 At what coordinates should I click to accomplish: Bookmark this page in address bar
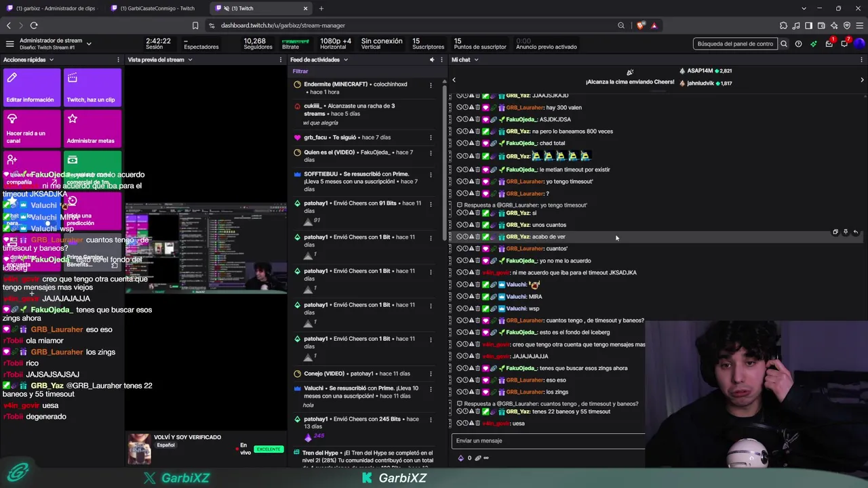point(195,26)
